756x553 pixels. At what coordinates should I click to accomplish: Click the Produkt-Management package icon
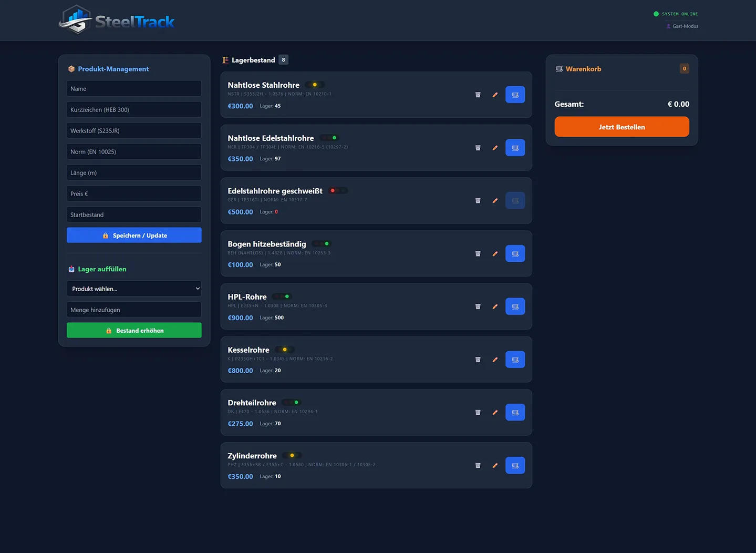pyautogui.click(x=71, y=69)
